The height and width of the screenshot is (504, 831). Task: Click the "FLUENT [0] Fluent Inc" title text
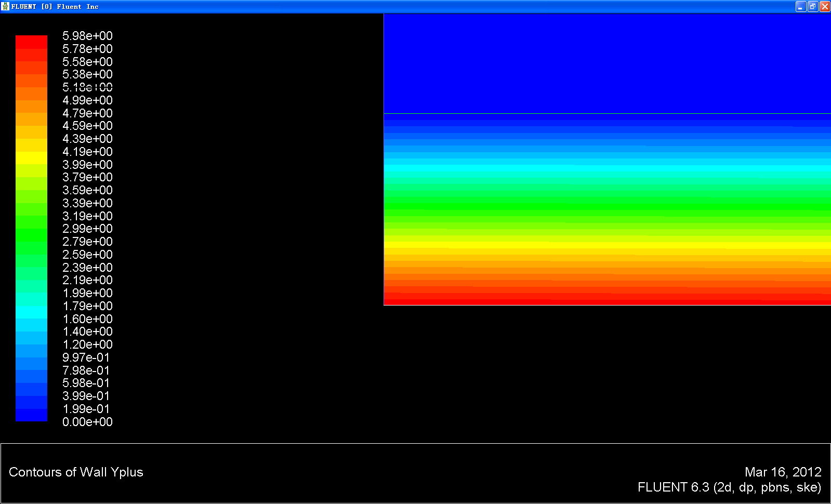coord(55,7)
